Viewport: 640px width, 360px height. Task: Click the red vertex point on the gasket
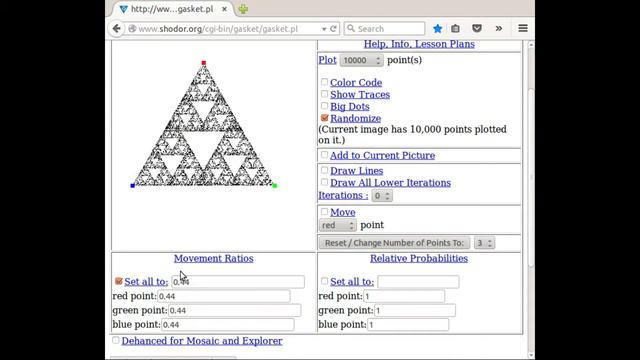coord(204,63)
